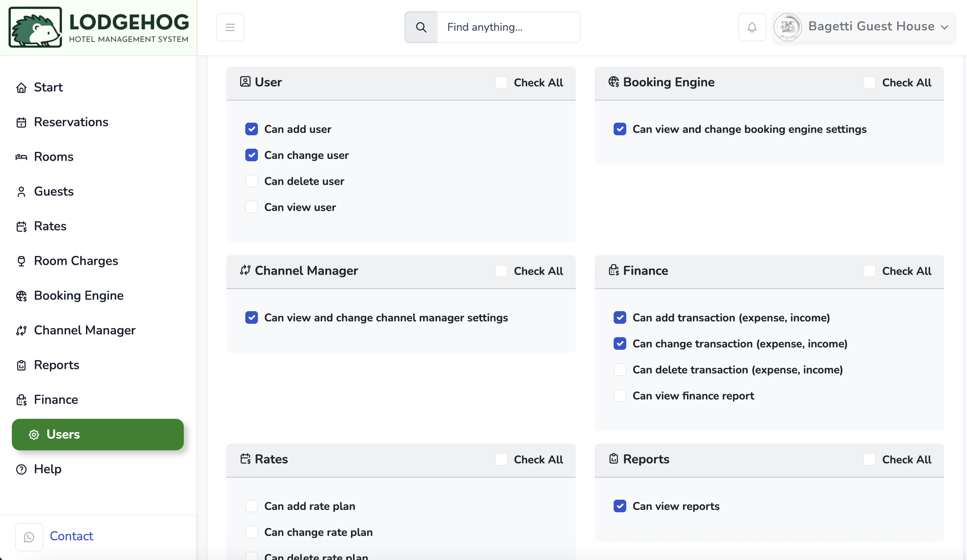This screenshot has height=560, width=967.
Task: Click the Rooms bed icon in sidebar
Action: (x=21, y=157)
